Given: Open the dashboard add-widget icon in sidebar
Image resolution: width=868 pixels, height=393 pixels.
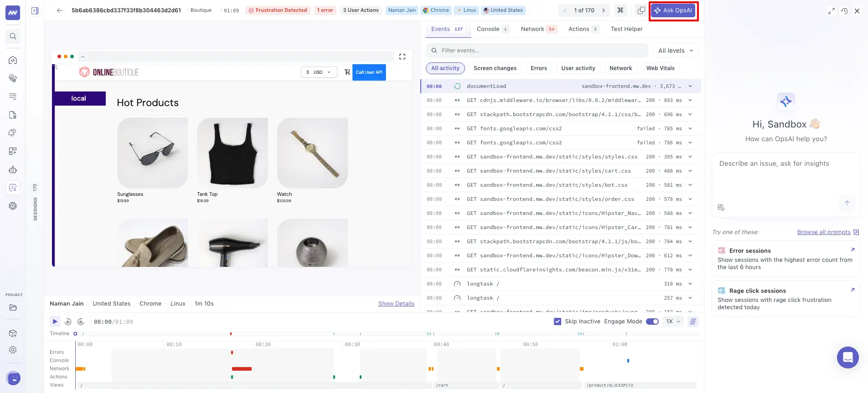Looking at the screenshot, I should 13,151.
